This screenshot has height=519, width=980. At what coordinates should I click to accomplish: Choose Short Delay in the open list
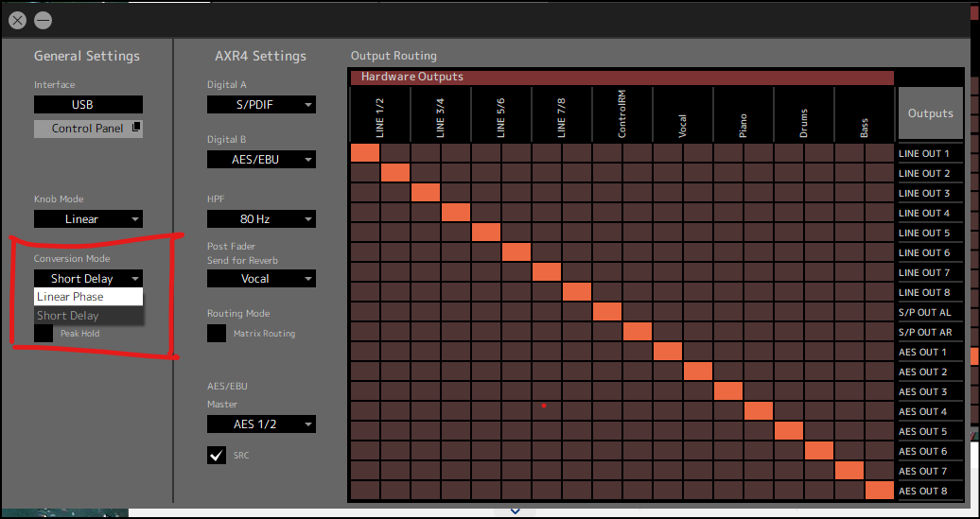pyautogui.click(x=88, y=316)
